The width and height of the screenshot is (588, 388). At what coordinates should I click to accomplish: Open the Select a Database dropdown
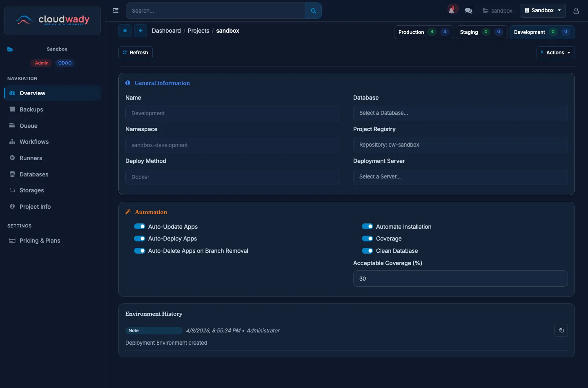tap(460, 113)
